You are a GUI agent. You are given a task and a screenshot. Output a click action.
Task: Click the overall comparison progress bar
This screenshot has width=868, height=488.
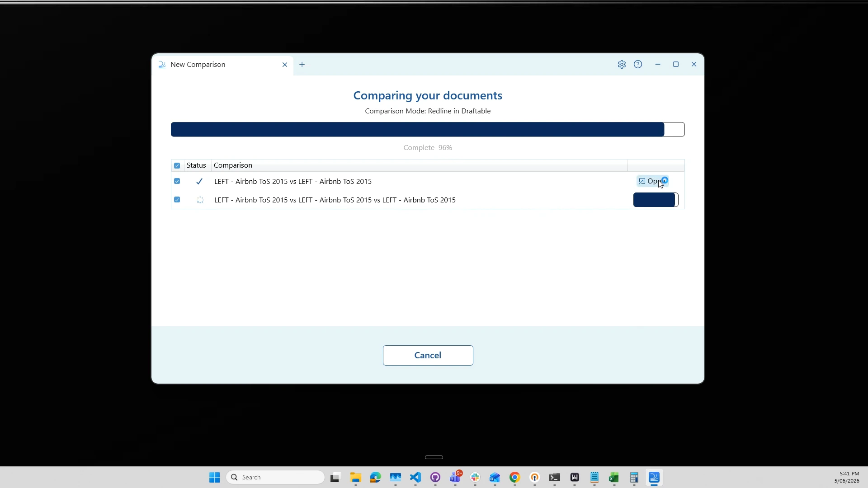[428, 129]
